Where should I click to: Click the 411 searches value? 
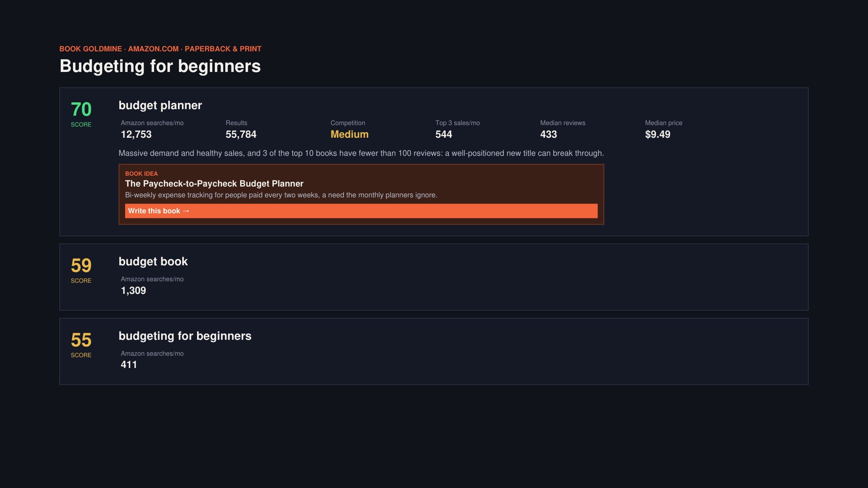click(x=129, y=365)
